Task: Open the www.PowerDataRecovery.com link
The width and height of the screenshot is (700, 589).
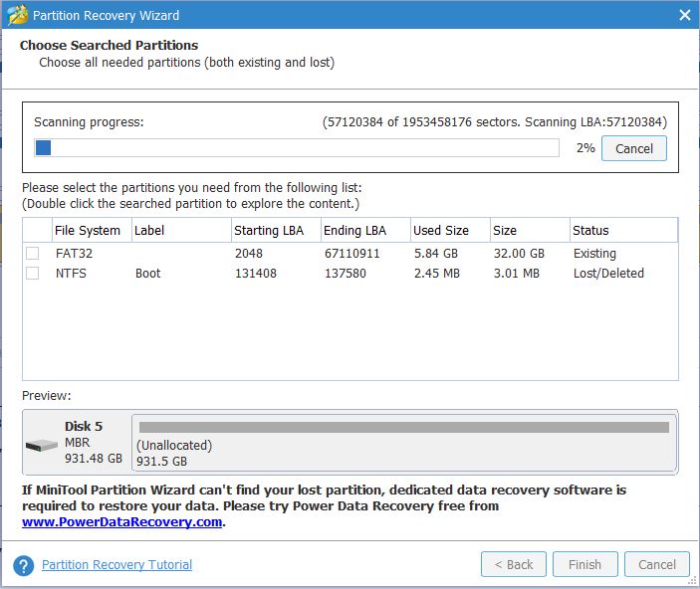Action: point(121,521)
